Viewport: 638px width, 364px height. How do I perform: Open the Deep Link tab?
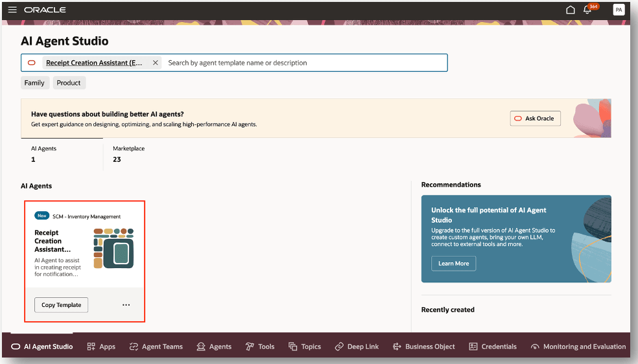(357, 347)
